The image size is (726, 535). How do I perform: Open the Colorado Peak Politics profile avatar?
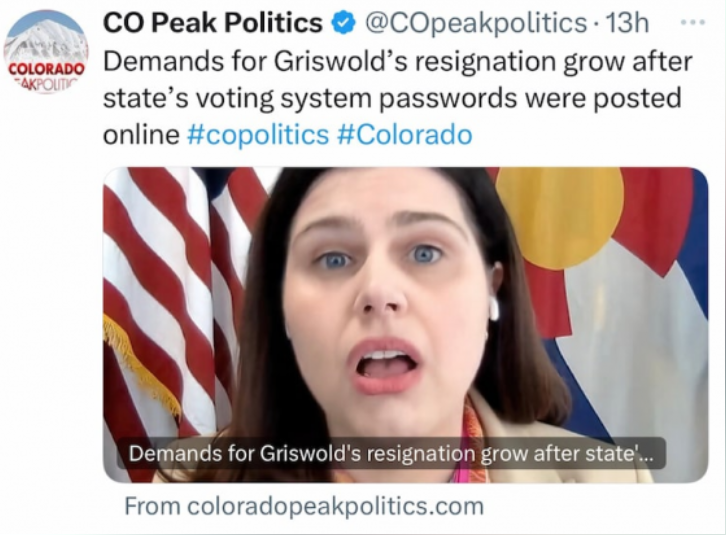[x=46, y=52]
